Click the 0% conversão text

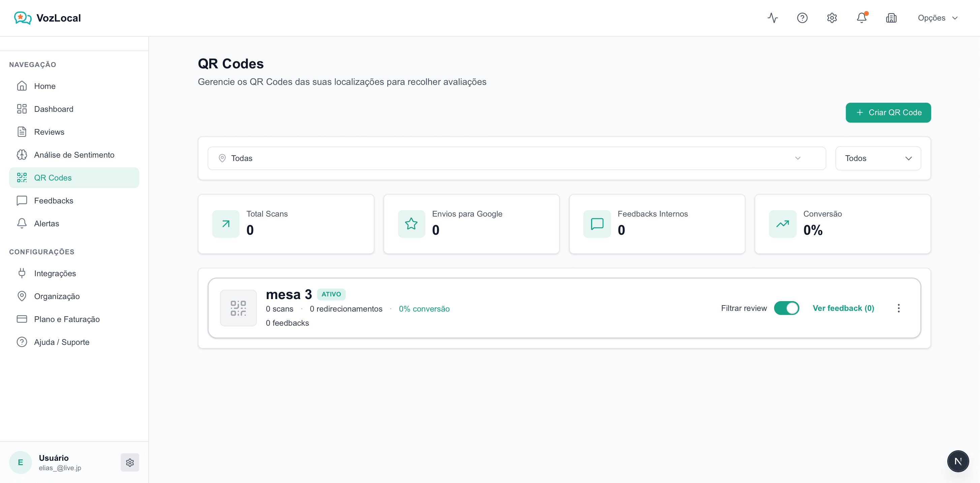tap(424, 309)
